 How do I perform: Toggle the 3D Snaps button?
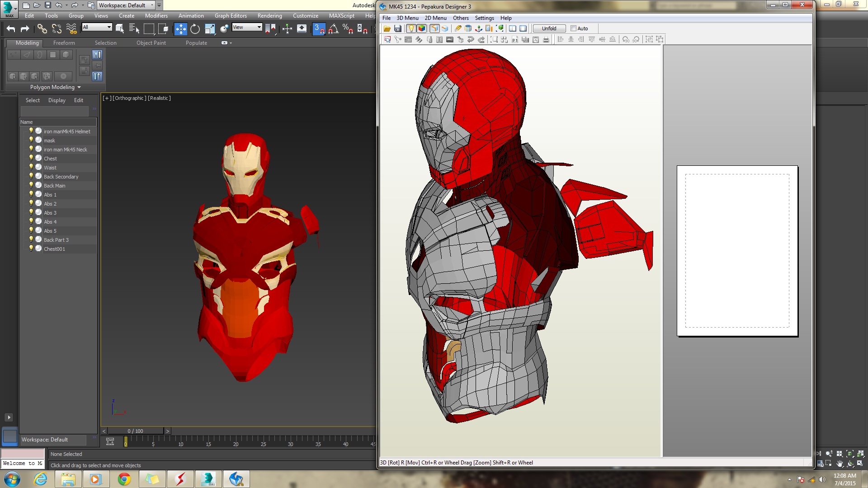(x=319, y=29)
